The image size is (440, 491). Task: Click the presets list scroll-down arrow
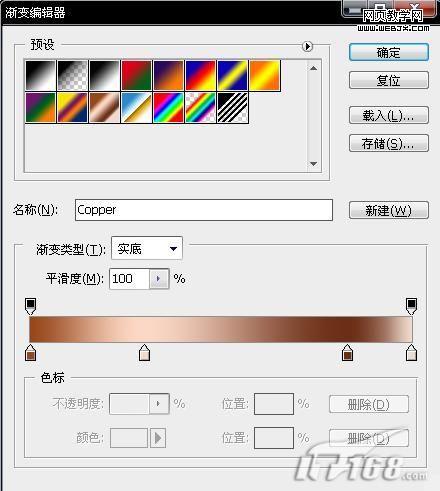click(x=313, y=164)
